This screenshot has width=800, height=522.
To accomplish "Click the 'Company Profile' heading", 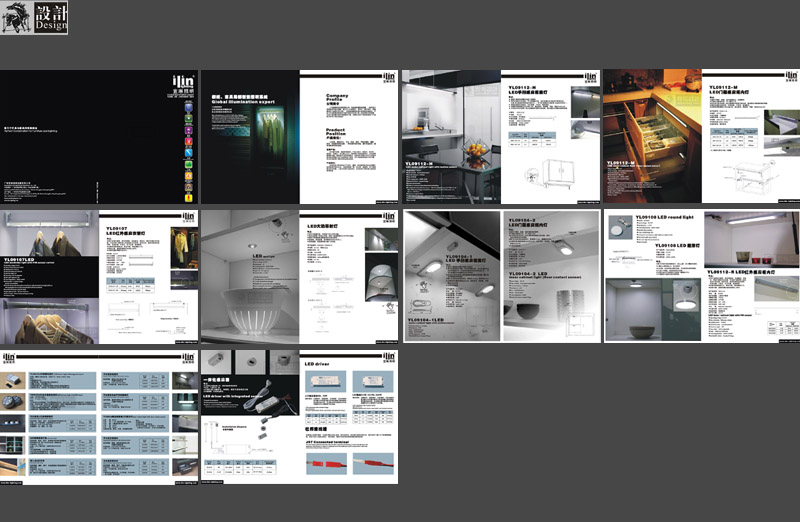I will coord(337,97).
